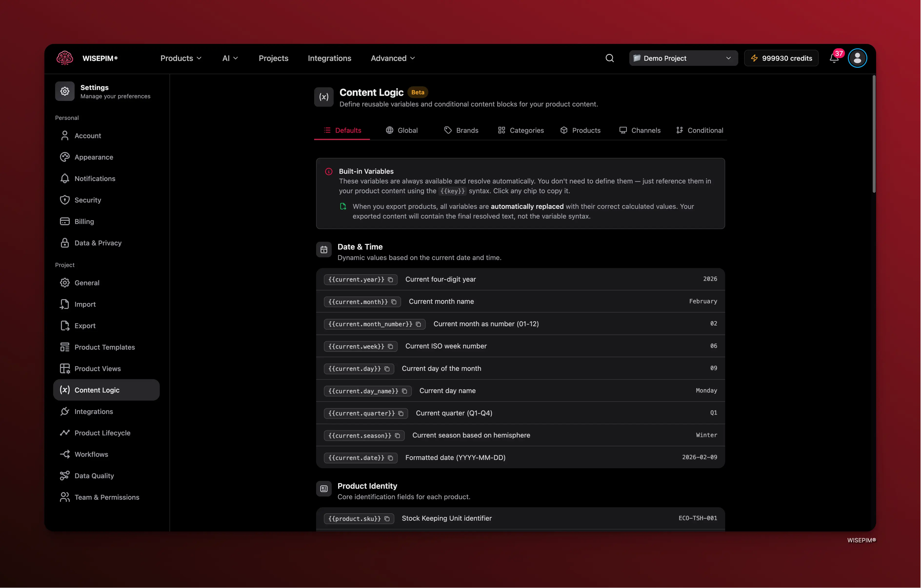921x588 pixels.
Task: Click the user profile avatar
Action: coord(857,58)
